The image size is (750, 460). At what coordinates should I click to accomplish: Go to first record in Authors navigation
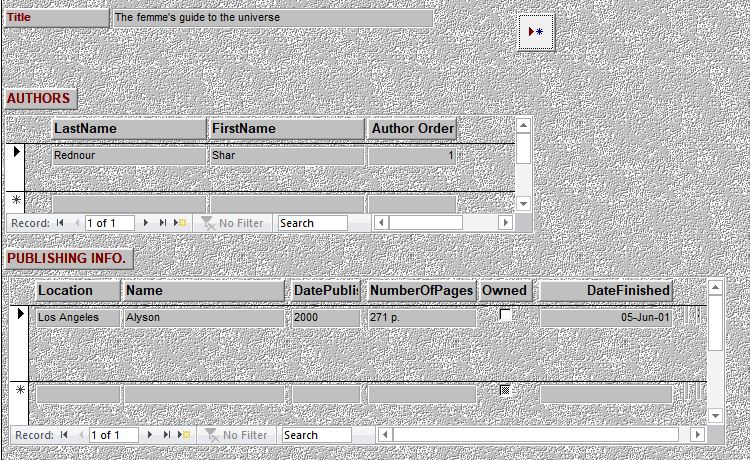[x=61, y=223]
